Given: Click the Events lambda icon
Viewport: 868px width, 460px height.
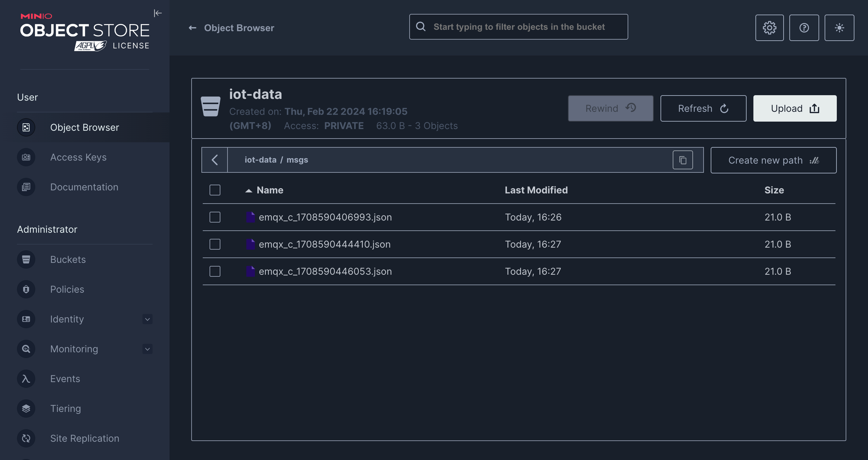Looking at the screenshot, I should click(x=26, y=379).
